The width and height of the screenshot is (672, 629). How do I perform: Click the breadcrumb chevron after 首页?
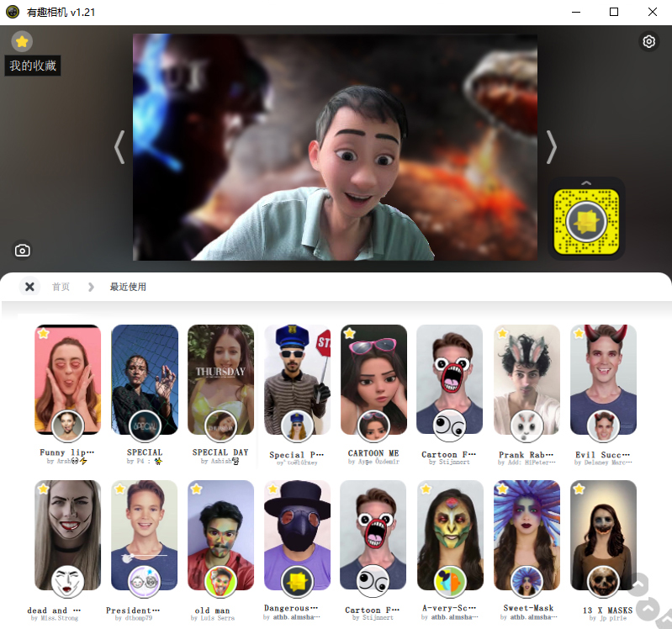click(91, 287)
